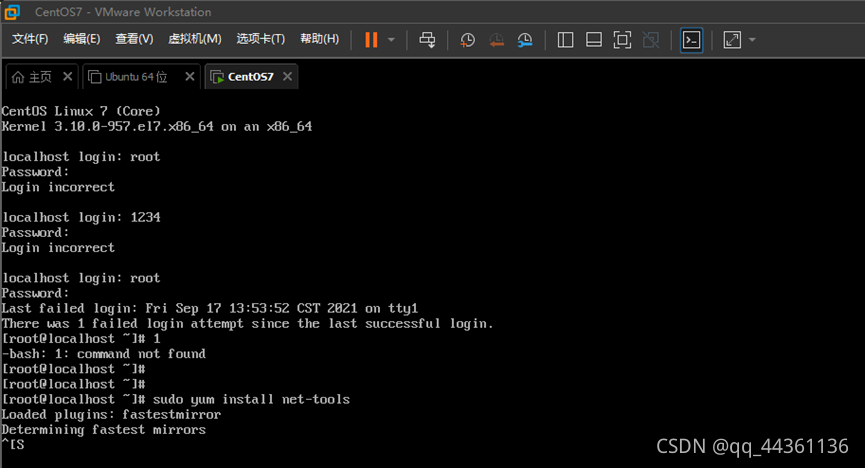The height and width of the screenshot is (468, 865).
Task: Open the 选项卡(T) menu
Action: (260, 39)
